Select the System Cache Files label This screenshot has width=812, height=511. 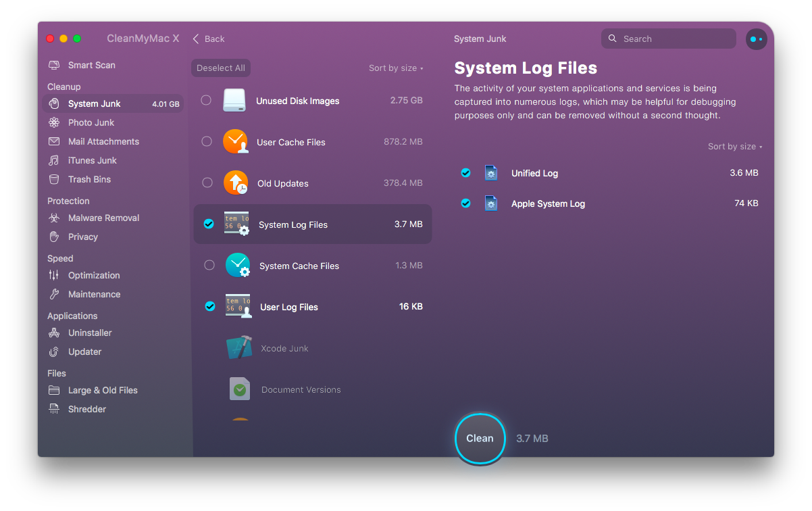pyautogui.click(x=299, y=266)
